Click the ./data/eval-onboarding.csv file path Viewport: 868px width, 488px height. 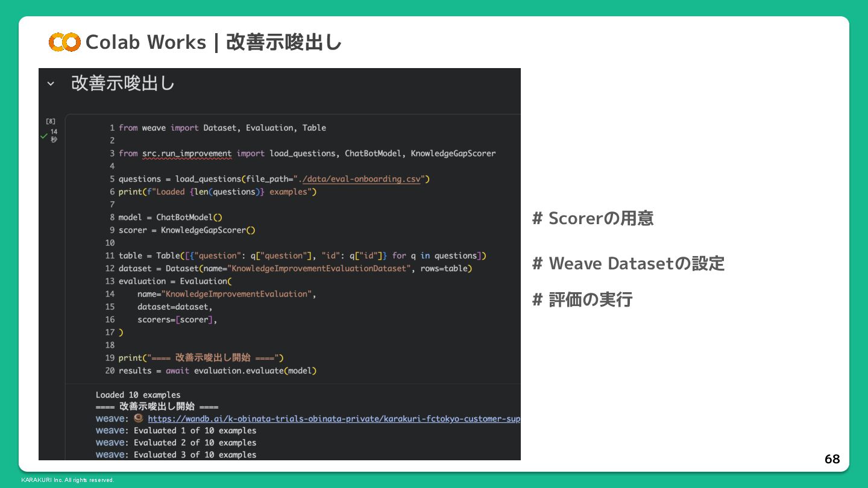[x=361, y=179]
